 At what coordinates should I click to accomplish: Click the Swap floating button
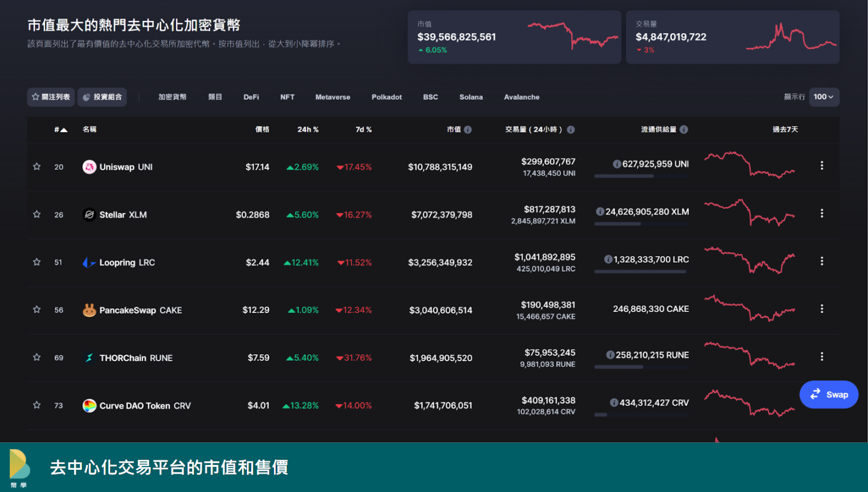tap(829, 394)
